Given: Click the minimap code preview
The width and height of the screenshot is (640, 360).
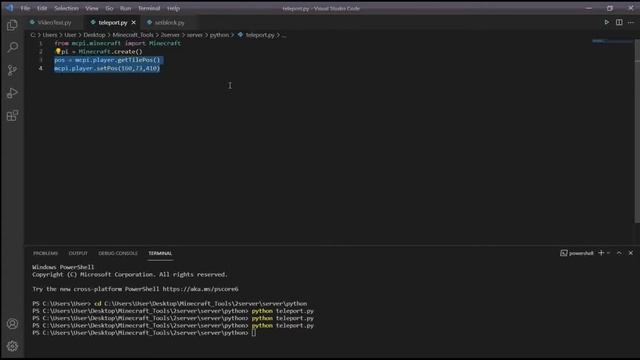Looking at the screenshot, I should pyautogui.click(x=612, y=41).
